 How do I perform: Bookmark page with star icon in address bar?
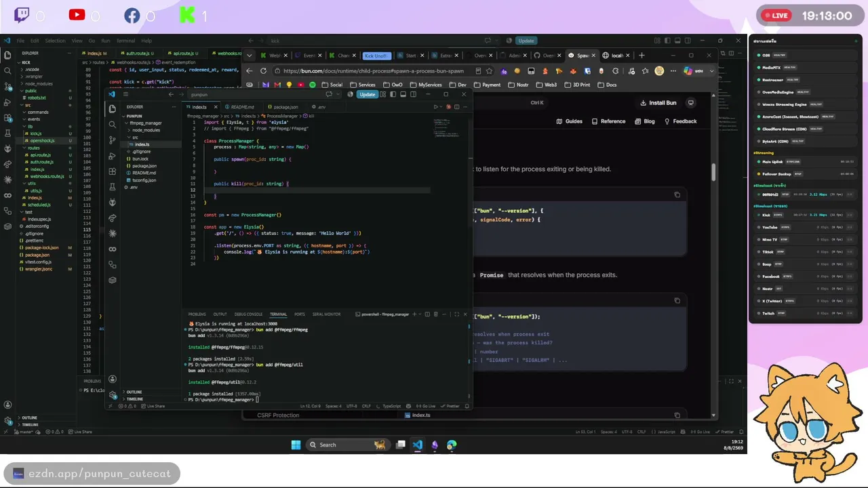[489, 70]
